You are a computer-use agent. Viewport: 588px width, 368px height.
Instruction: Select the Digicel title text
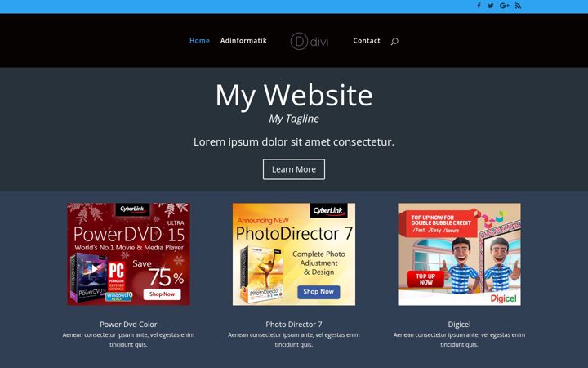[459, 324]
